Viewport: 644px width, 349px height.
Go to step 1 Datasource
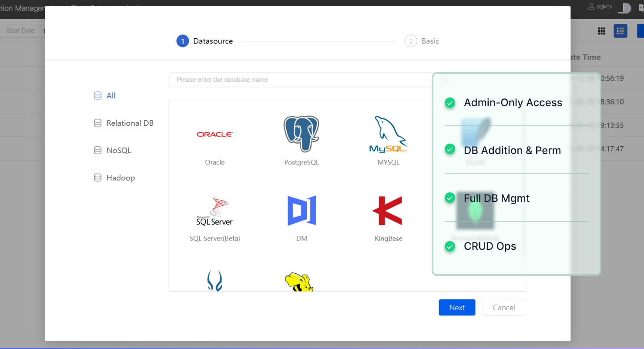tap(205, 41)
